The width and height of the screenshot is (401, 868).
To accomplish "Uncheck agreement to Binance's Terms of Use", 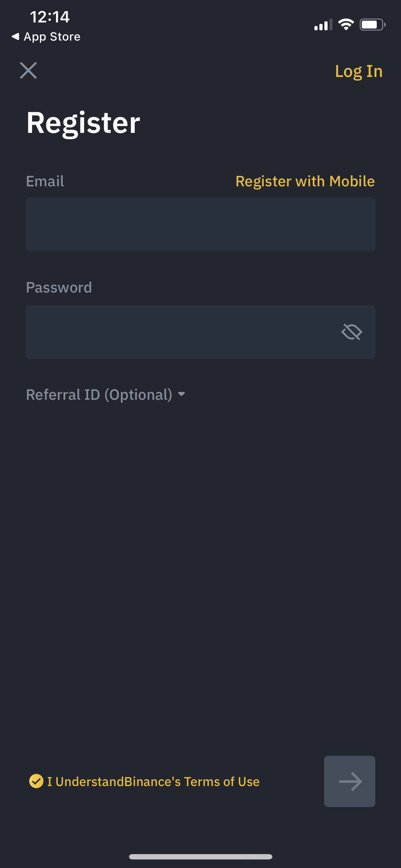I will (37, 781).
